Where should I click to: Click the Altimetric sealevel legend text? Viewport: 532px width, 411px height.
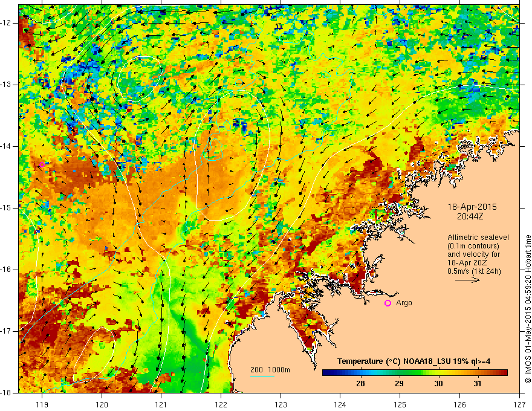478,238
